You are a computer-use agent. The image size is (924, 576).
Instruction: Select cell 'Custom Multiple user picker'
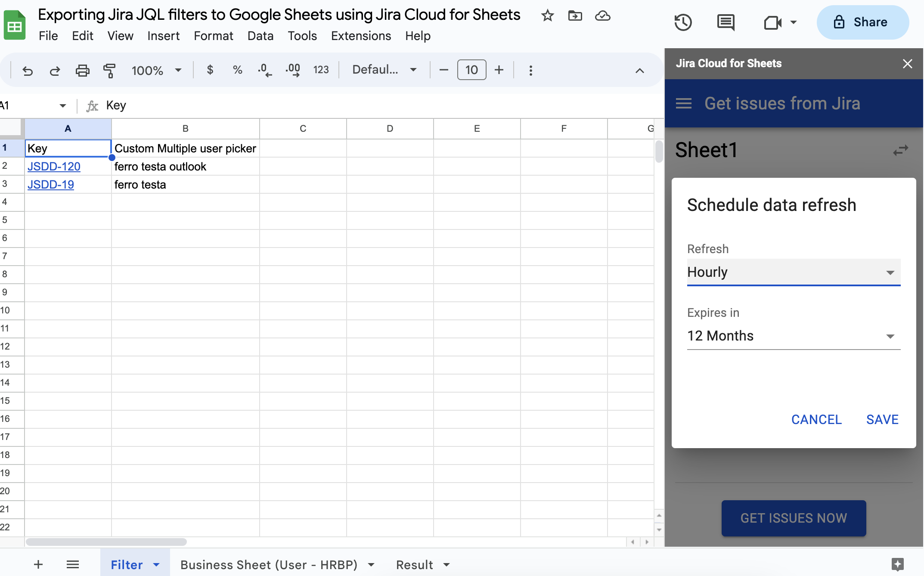click(x=186, y=149)
